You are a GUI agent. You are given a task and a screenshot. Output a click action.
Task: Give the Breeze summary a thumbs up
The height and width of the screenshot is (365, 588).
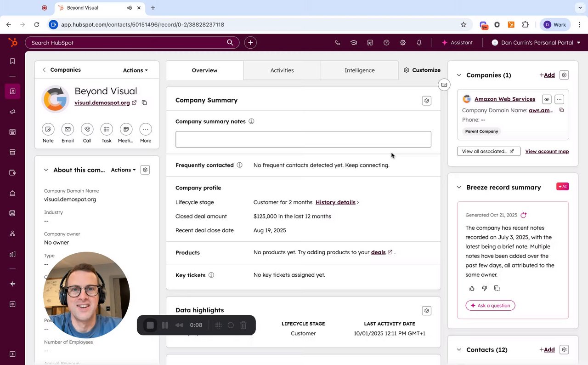pyautogui.click(x=472, y=288)
